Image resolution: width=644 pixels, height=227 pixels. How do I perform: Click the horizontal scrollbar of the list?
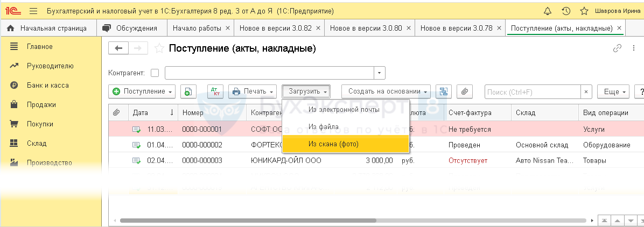248,221
